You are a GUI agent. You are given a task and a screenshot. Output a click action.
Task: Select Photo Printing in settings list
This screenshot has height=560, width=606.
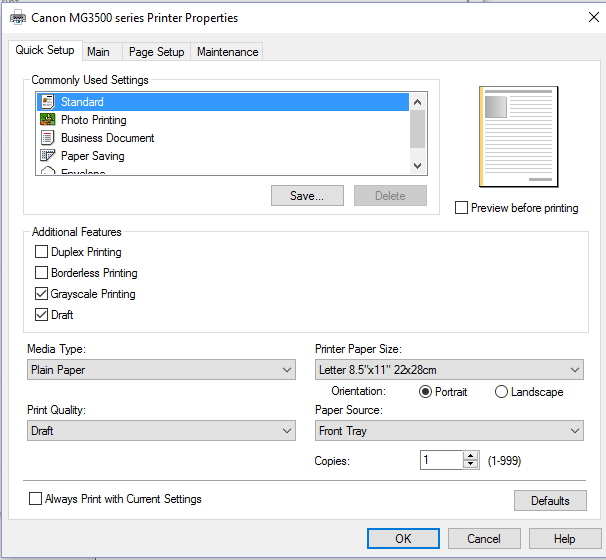223,120
